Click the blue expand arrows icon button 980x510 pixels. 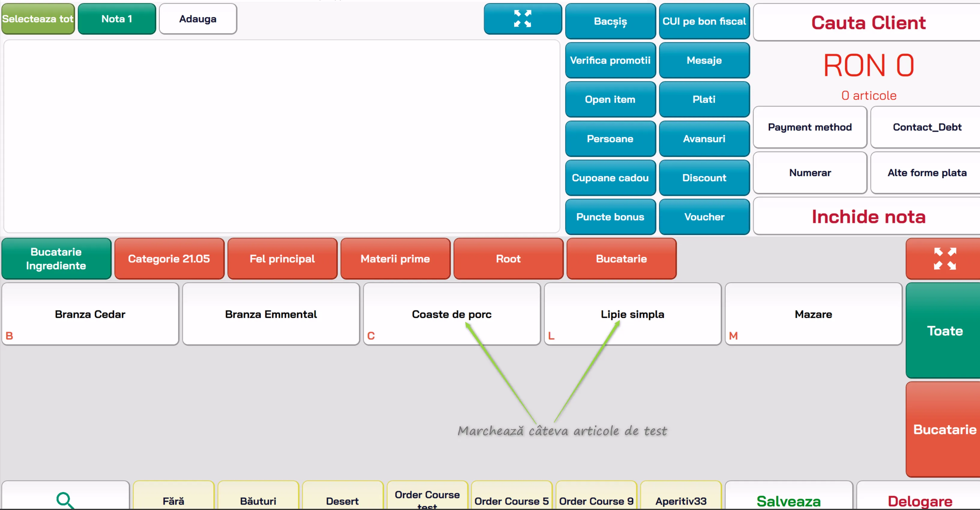coord(523,19)
